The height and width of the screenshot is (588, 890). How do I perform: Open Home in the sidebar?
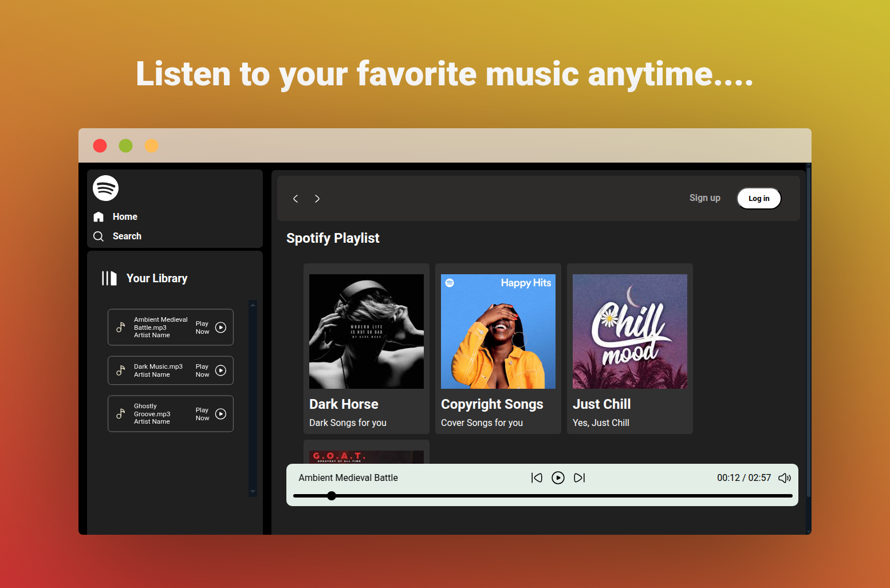click(124, 217)
